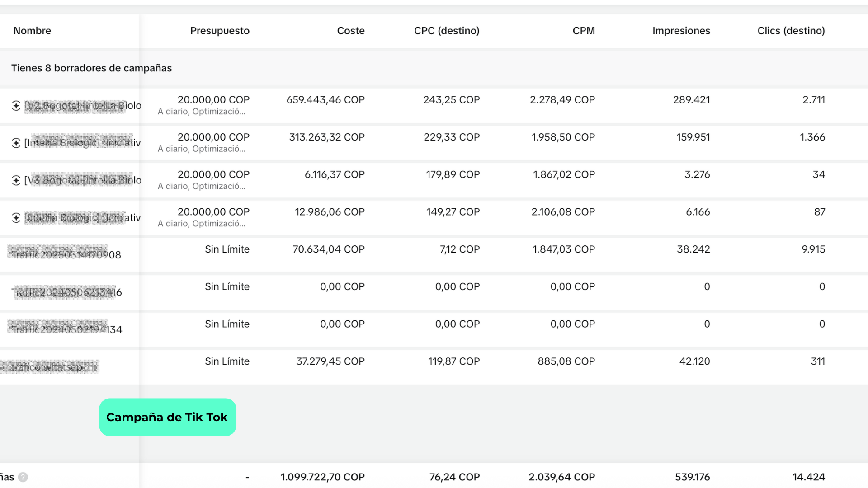Screen dimensions: 868x488
Task: Click the icon beside the 6.116,37 COP campaign
Action: [16, 181]
